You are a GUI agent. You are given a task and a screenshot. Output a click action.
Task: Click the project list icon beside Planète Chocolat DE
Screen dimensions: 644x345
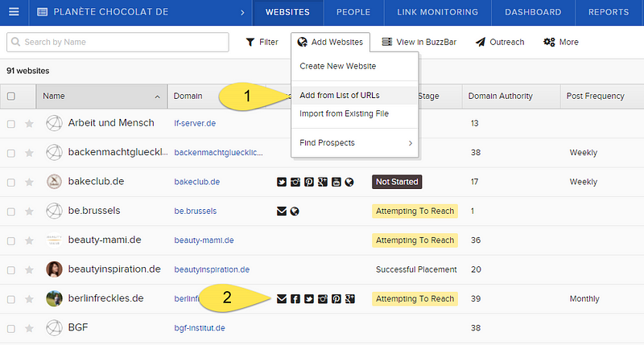43,12
